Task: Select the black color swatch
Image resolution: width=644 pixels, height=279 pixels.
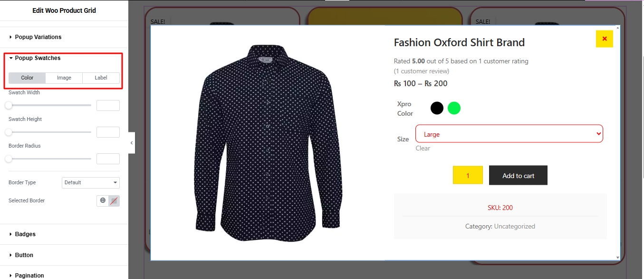Action: (437, 108)
